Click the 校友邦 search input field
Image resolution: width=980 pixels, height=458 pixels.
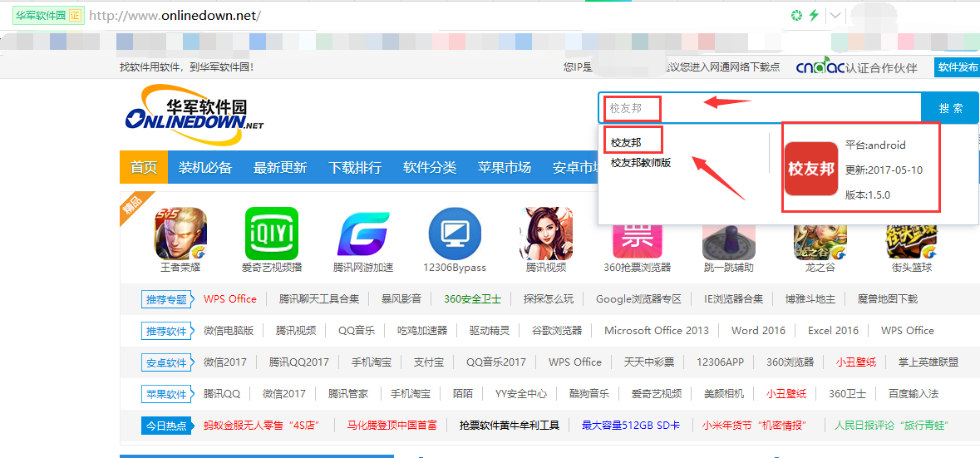click(x=760, y=108)
